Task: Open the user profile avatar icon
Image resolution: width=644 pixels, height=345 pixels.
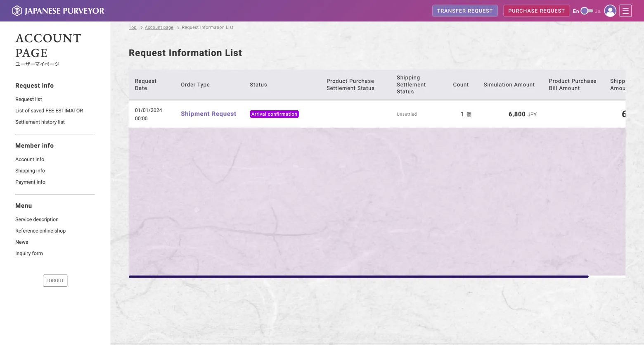Action: tap(610, 11)
